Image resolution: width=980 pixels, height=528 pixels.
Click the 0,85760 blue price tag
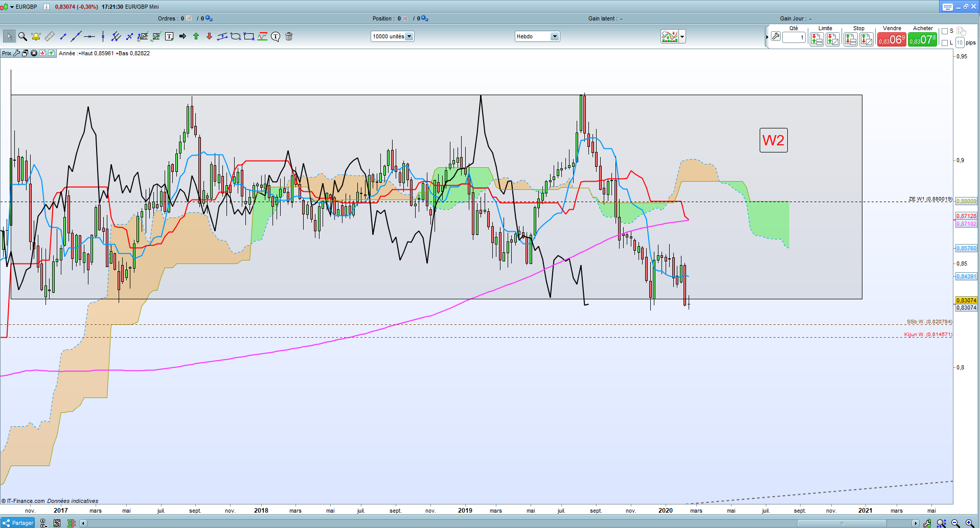coord(966,248)
